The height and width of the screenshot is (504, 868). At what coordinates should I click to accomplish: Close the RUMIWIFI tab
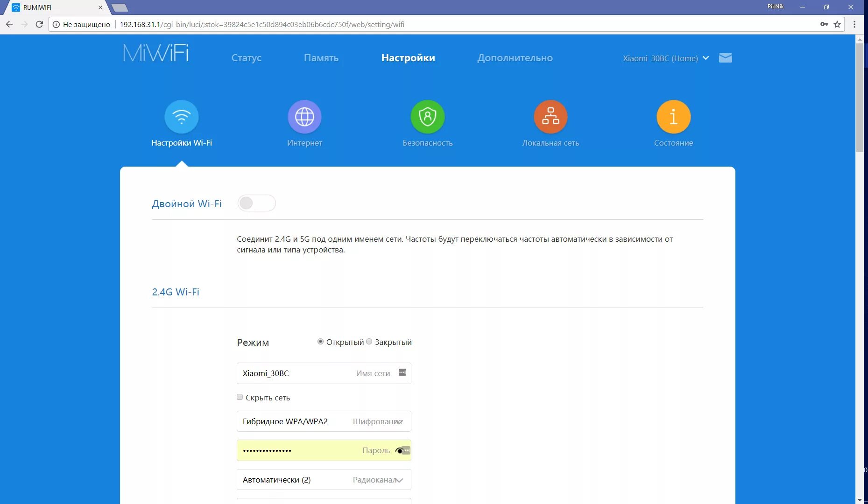100,7
